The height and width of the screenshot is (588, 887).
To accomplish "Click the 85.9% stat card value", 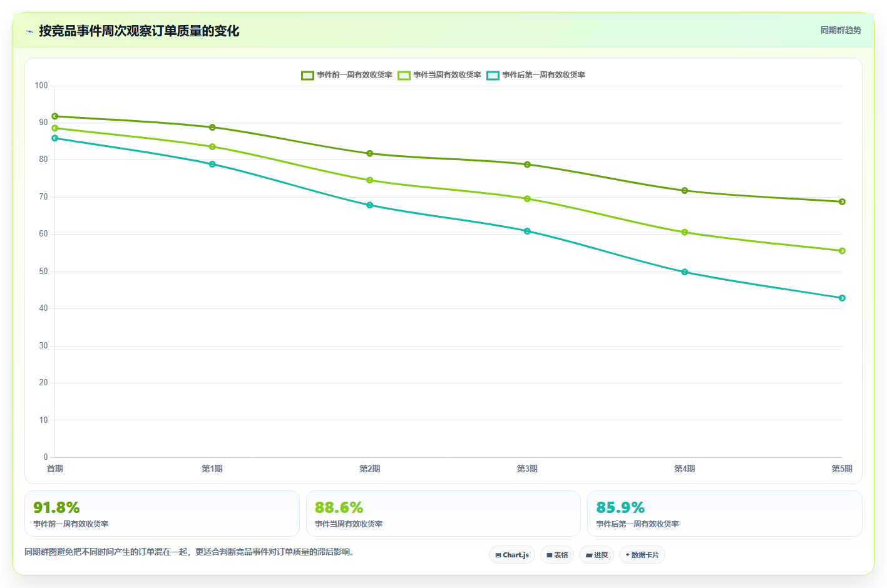I will click(x=620, y=507).
